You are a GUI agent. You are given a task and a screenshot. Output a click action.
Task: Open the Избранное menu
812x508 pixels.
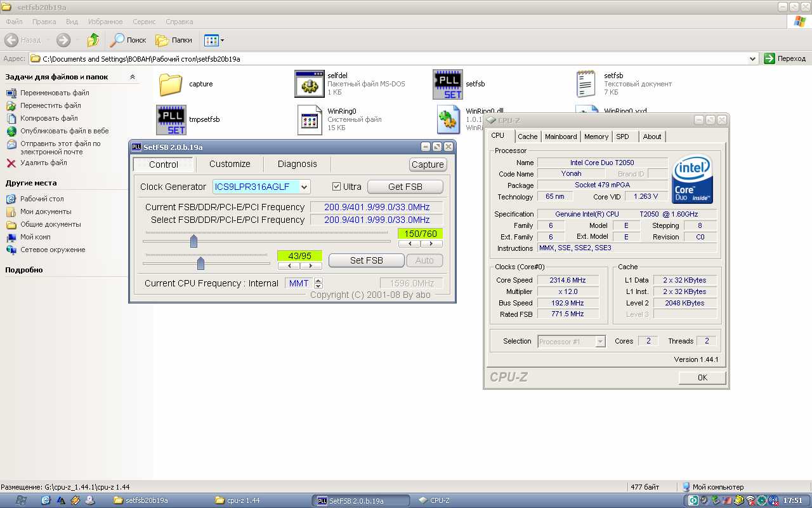pos(106,22)
